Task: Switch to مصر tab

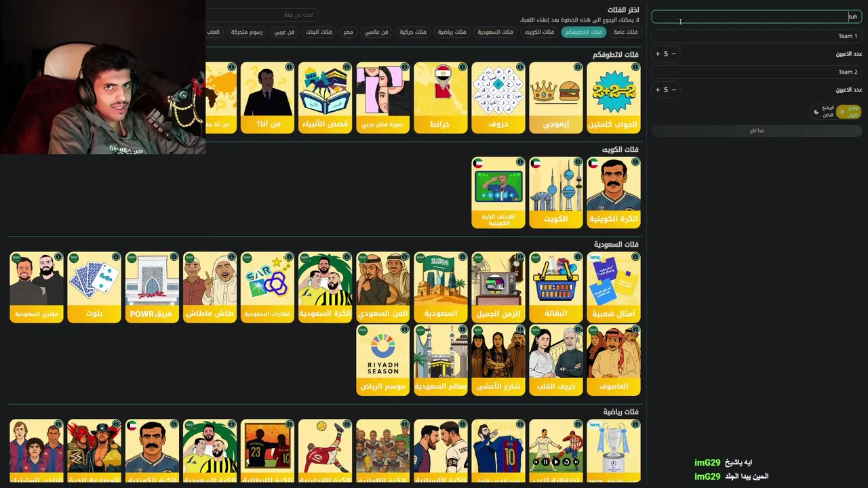Action: [348, 32]
